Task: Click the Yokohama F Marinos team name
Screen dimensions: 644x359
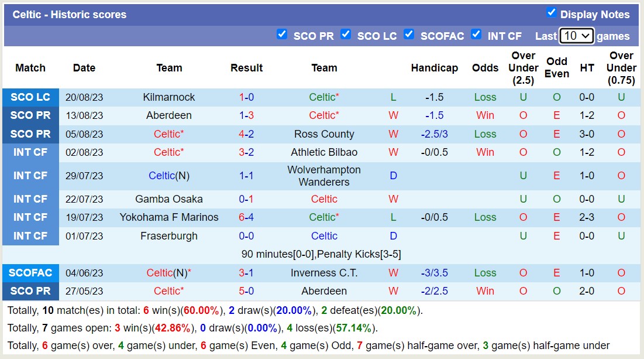Action: (169, 217)
